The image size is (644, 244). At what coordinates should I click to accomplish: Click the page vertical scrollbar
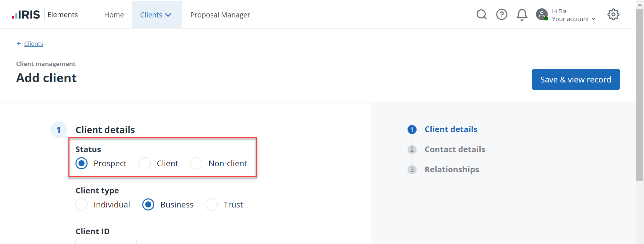640,96
